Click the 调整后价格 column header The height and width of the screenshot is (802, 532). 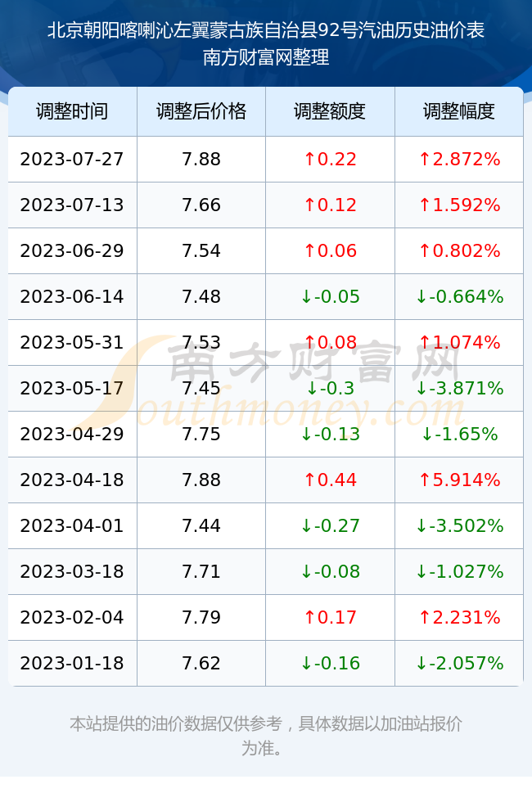click(201, 111)
